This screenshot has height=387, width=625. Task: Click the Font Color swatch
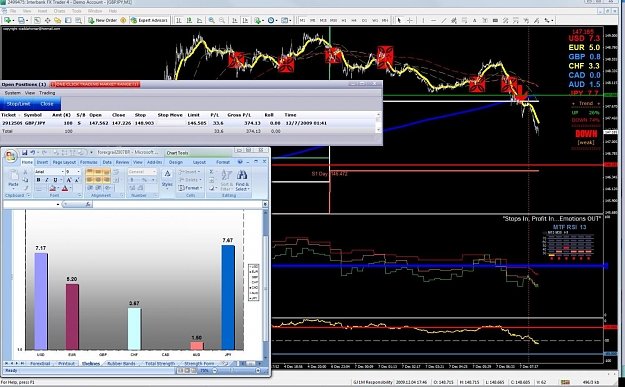point(65,188)
